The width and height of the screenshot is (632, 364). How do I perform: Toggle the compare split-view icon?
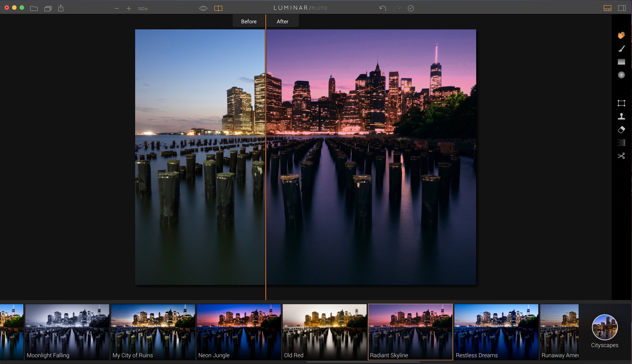pos(218,8)
